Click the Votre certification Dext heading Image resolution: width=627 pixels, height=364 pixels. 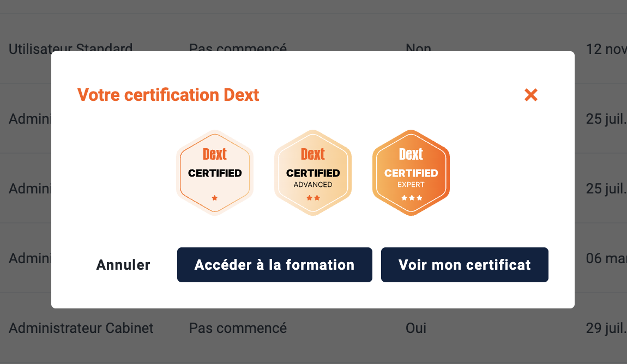(x=168, y=95)
